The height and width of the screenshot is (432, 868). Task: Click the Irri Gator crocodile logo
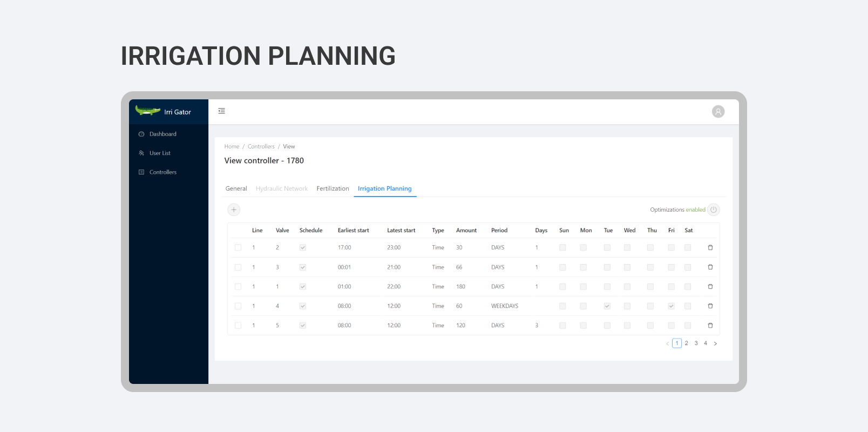click(147, 111)
